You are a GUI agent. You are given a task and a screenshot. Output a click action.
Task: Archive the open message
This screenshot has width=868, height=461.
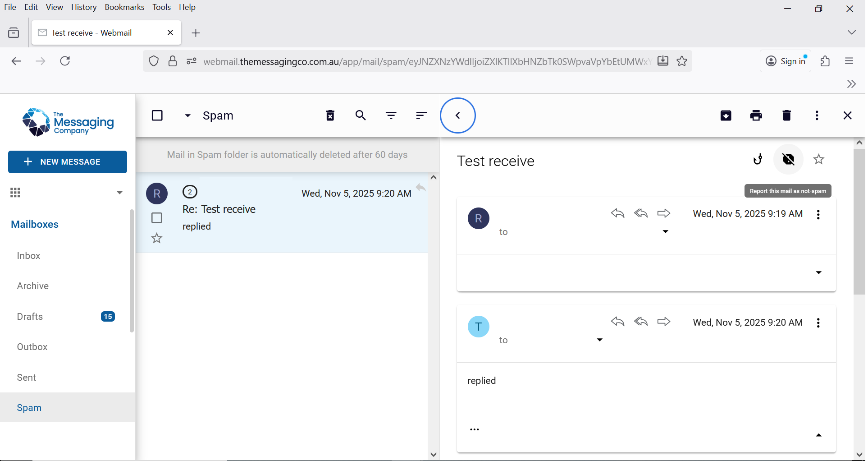tap(726, 115)
